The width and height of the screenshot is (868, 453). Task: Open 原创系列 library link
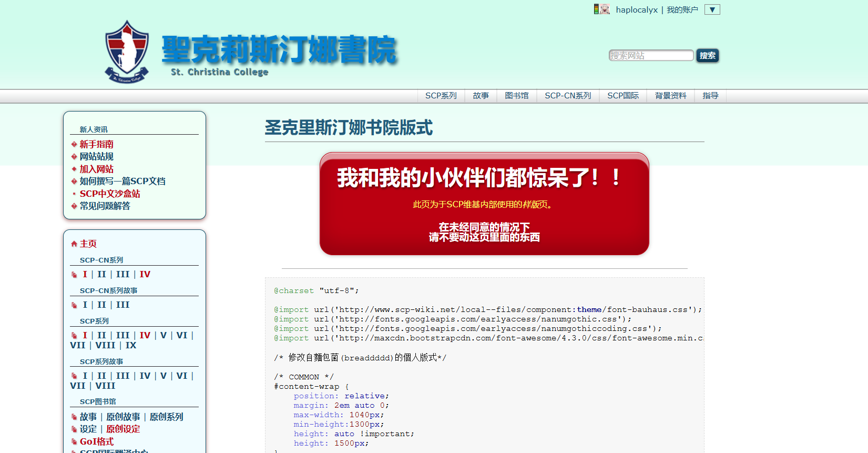(166, 417)
